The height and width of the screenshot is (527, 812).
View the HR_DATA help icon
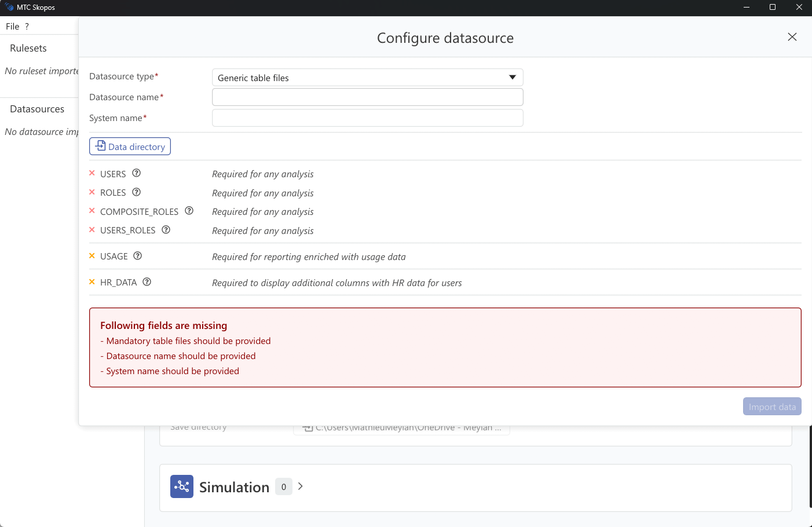(x=147, y=281)
